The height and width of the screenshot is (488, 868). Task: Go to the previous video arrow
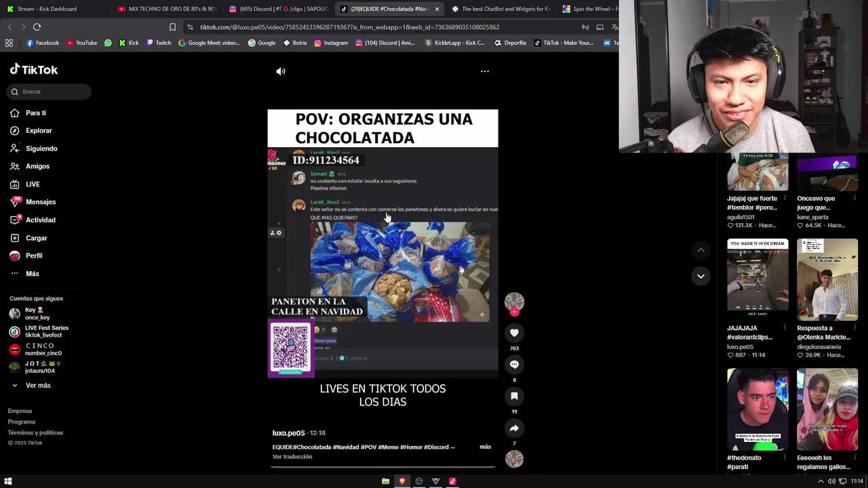coord(701,250)
